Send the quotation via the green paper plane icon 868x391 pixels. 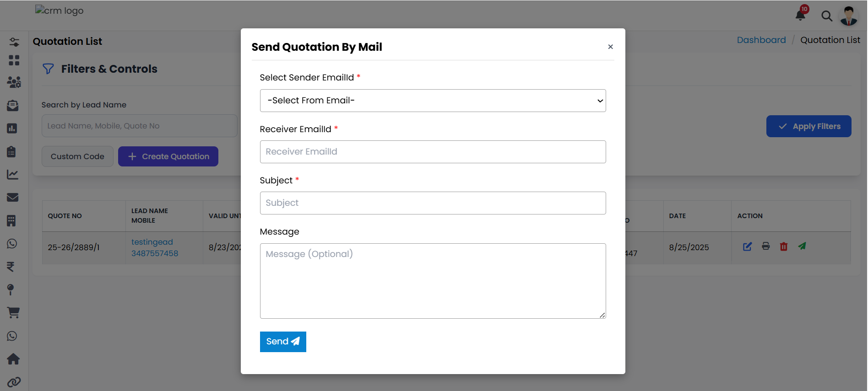click(802, 246)
